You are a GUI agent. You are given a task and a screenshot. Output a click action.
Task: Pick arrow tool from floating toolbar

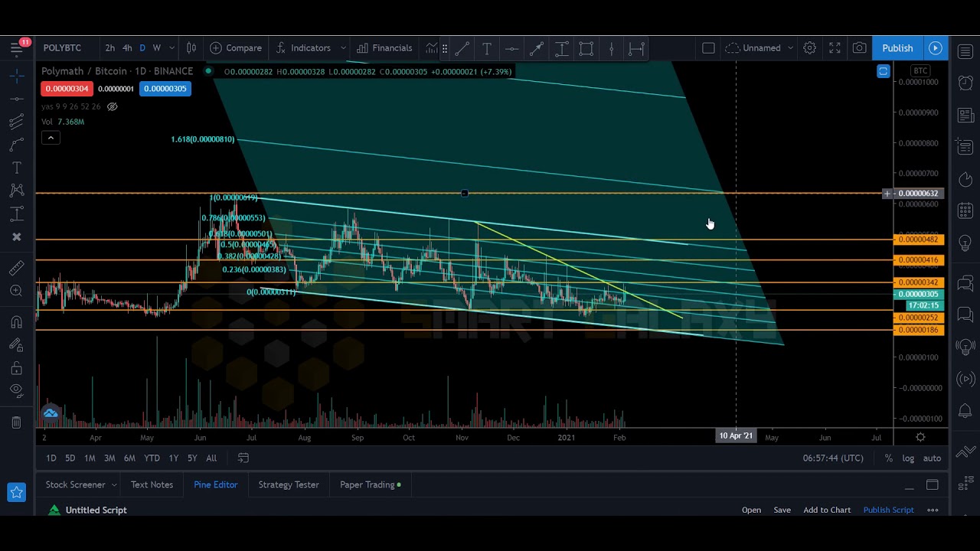coord(537,49)
